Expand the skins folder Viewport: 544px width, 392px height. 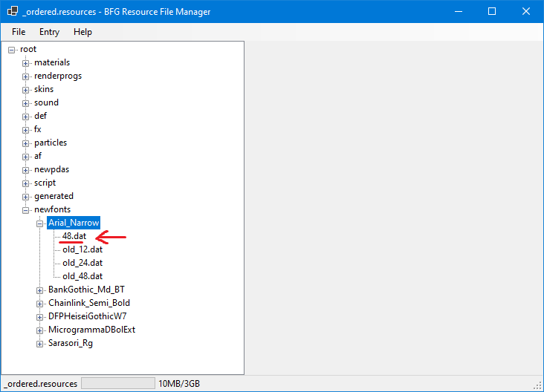[x=26, y=90]
